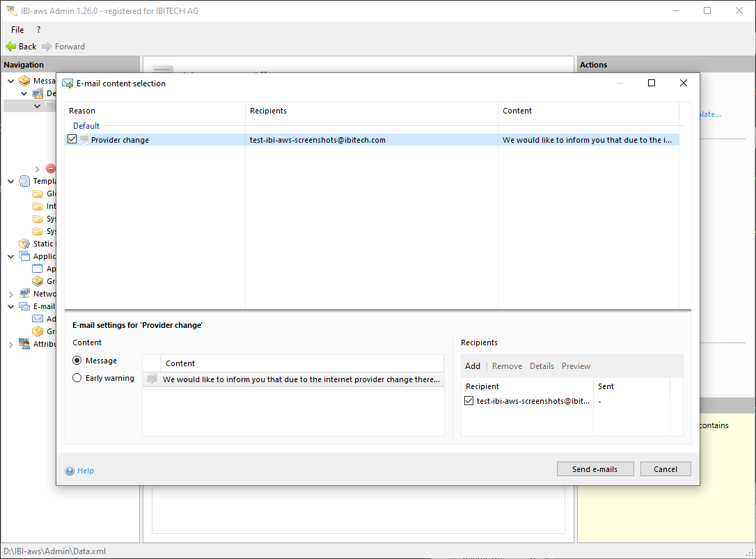Click the Network icon in navigation tree

(24, 294)
